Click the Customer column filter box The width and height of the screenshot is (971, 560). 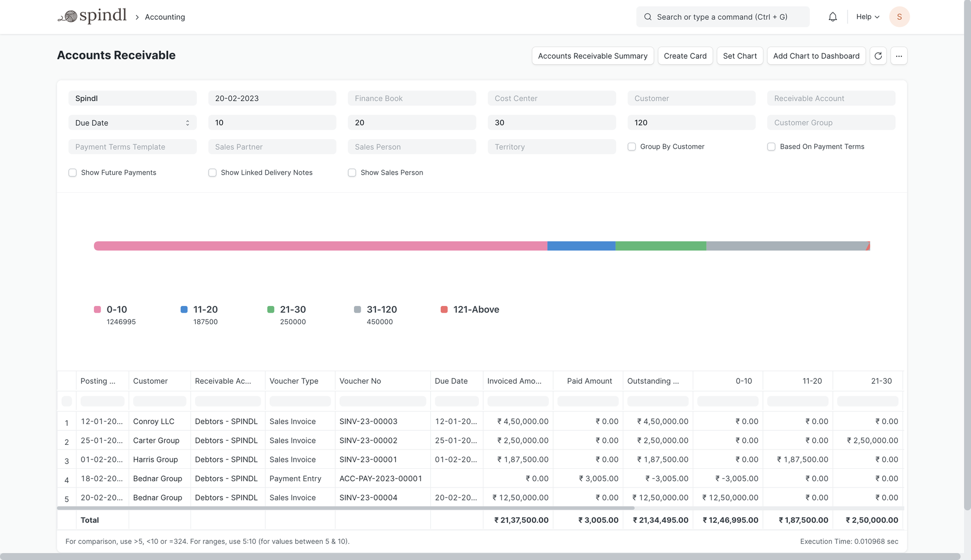[159, 401]
